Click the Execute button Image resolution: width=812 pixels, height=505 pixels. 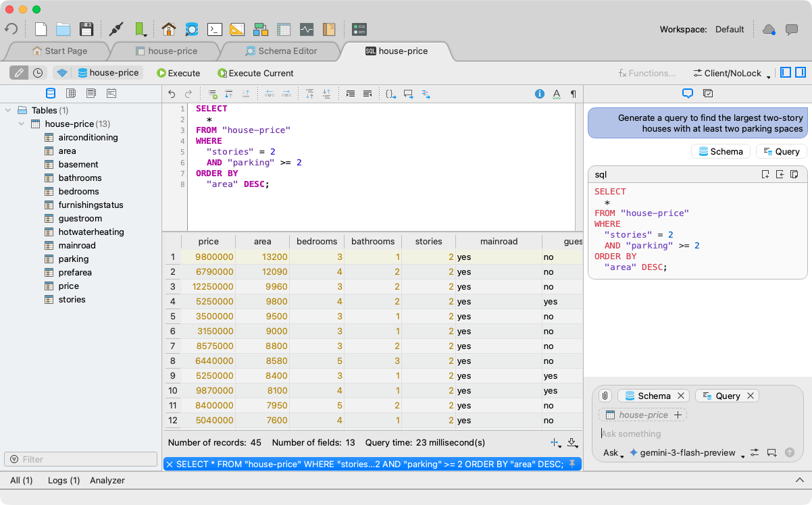178,73
